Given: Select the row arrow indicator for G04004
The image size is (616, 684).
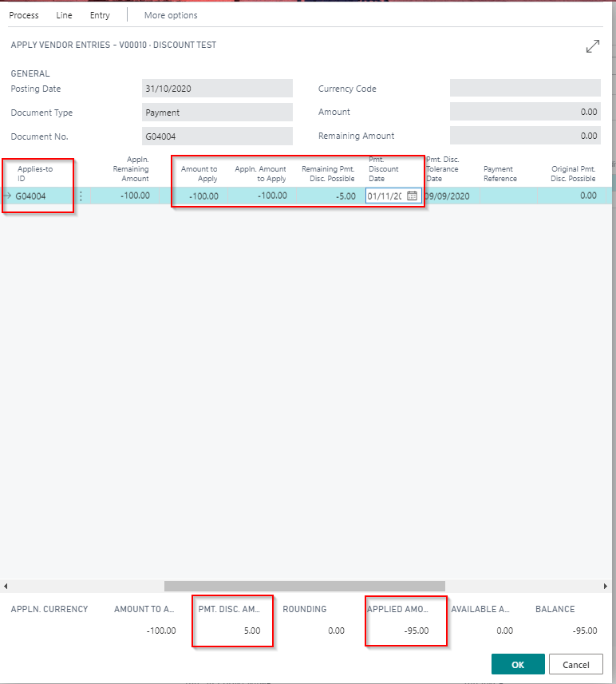Looking at the screenshot, I should (x=7, y=196).
